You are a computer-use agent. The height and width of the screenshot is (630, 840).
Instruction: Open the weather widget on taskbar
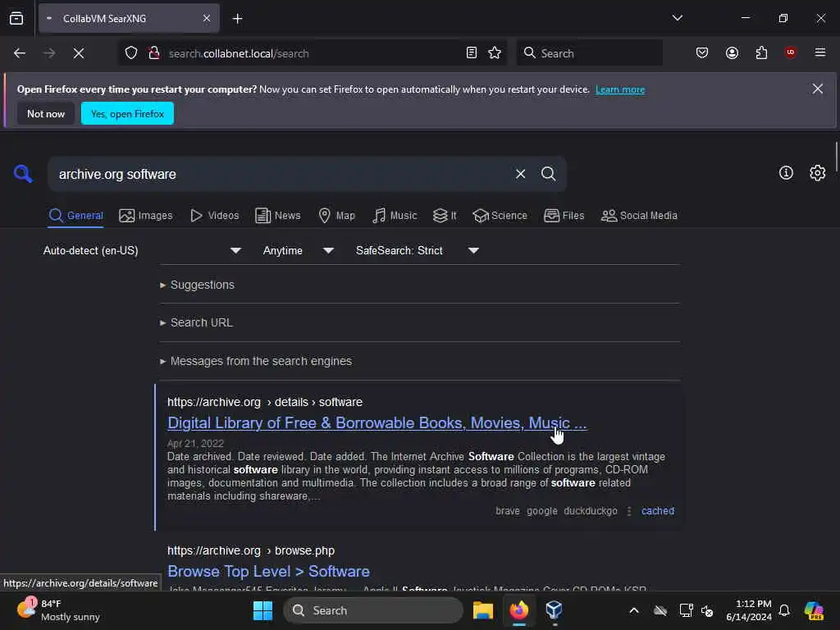(x=58, y=610)
